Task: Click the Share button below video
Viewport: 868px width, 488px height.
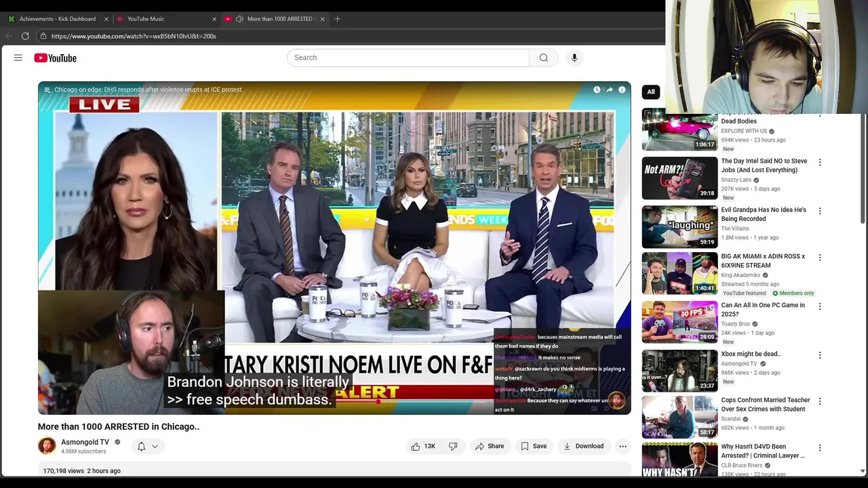Action: [x=490, y=446]
